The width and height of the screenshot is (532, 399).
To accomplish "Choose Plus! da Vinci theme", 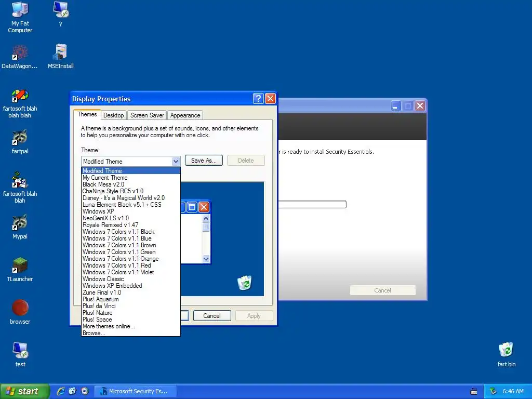I will [x=131, y=306].
